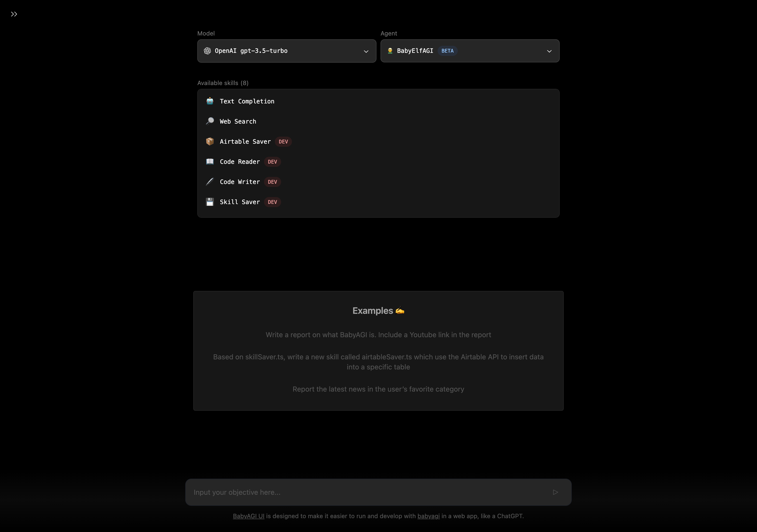Choose the latest news report example
This screenshot has width=757, height=532.
[x=378, y=389]
